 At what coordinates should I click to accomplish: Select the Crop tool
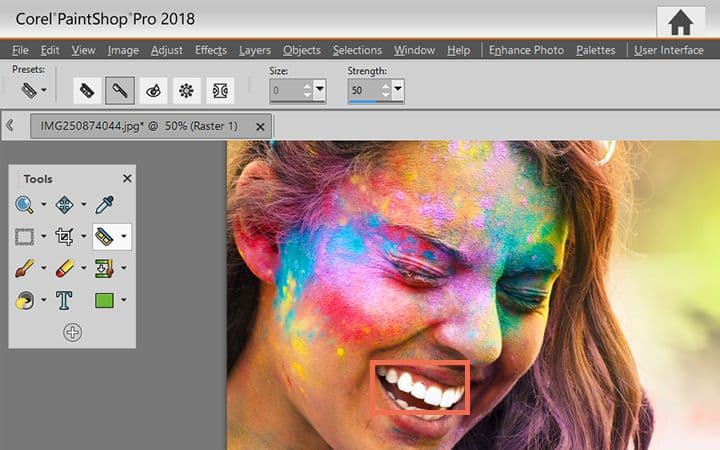(x=64, y=237)
